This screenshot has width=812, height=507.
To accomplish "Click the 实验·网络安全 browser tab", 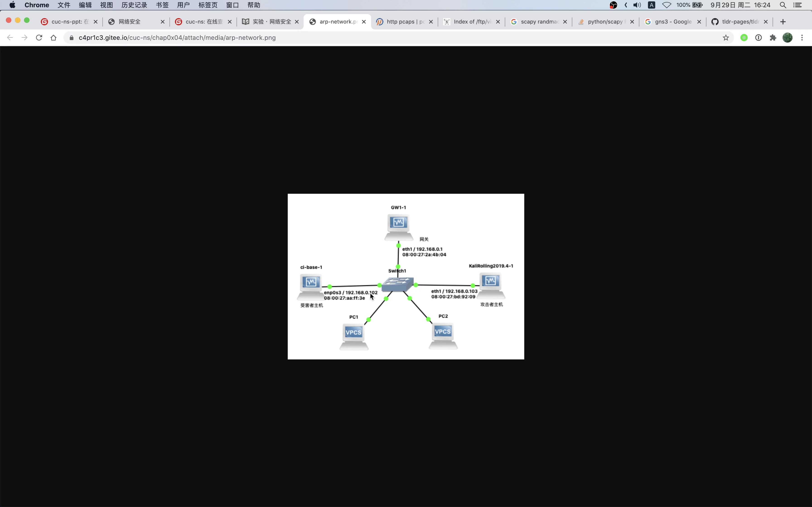I will (270, 22).
